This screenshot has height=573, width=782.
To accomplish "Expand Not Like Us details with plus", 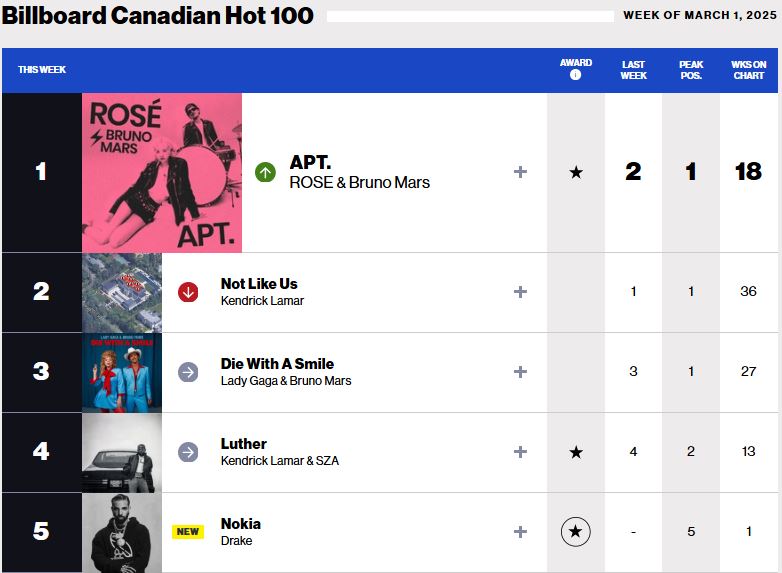I will [x=520, y=292].
